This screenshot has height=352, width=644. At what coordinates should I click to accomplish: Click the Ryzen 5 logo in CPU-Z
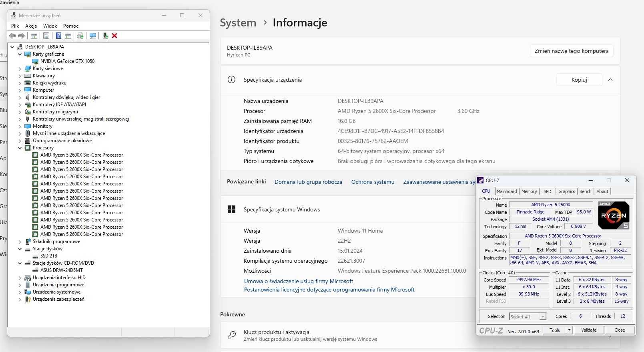pos(614,215)
